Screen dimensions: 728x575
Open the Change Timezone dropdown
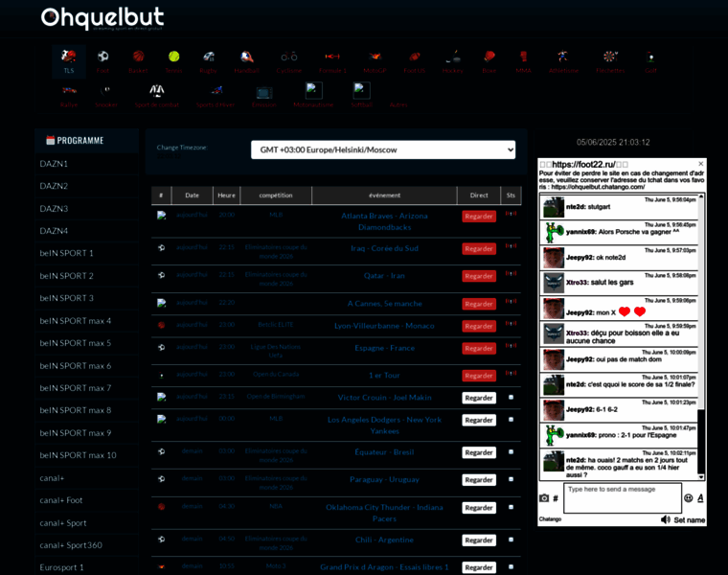tap(383, 149)
